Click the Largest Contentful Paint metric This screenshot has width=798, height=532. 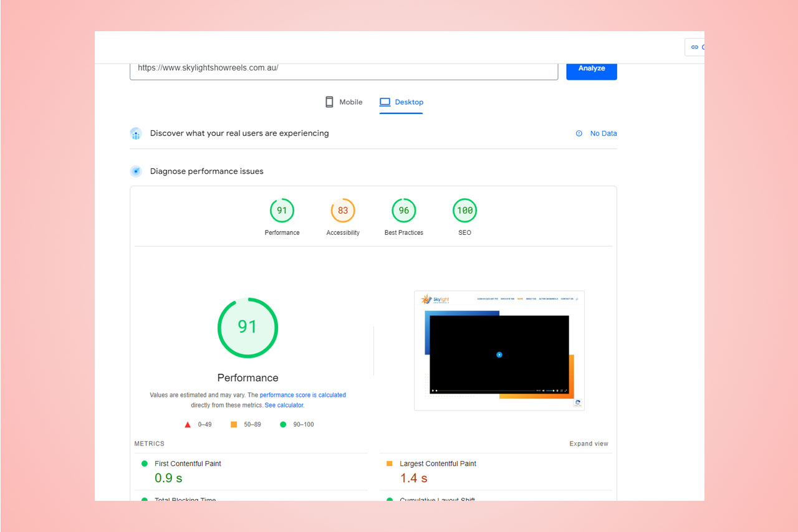coord(496,472)
